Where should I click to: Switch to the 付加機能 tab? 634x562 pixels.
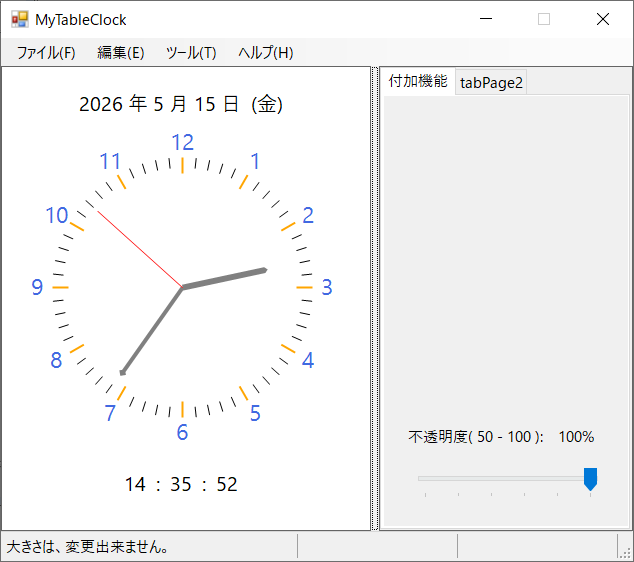[418, 81]
